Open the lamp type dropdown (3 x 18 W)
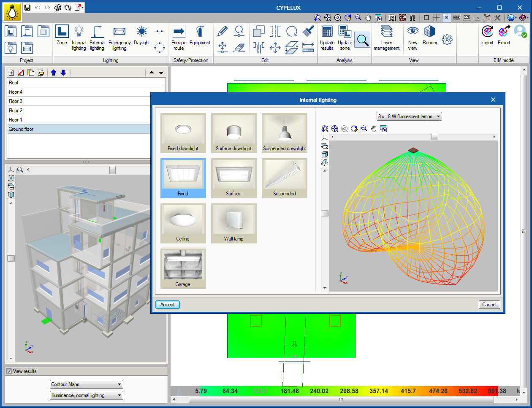Image resolution: width=532 pixels, height=408 pixels. pyautogui.click(x=409, y=116)
